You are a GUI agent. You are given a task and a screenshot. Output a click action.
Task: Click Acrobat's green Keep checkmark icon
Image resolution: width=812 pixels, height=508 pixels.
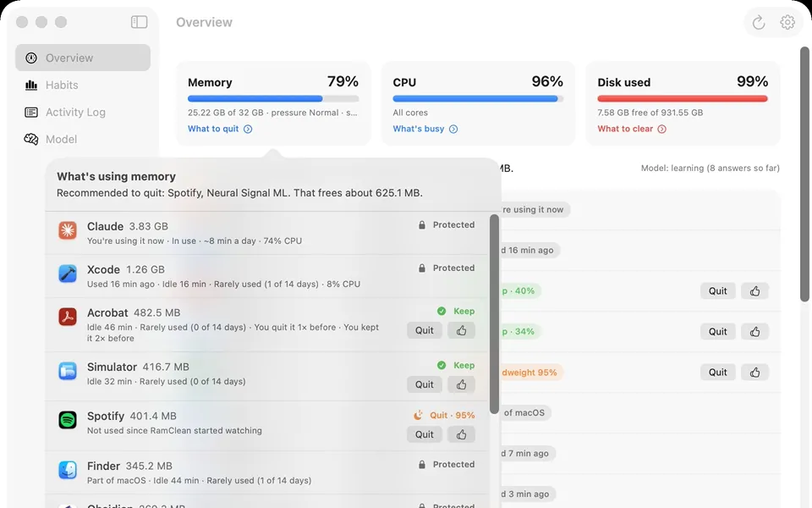coord(442,311)
